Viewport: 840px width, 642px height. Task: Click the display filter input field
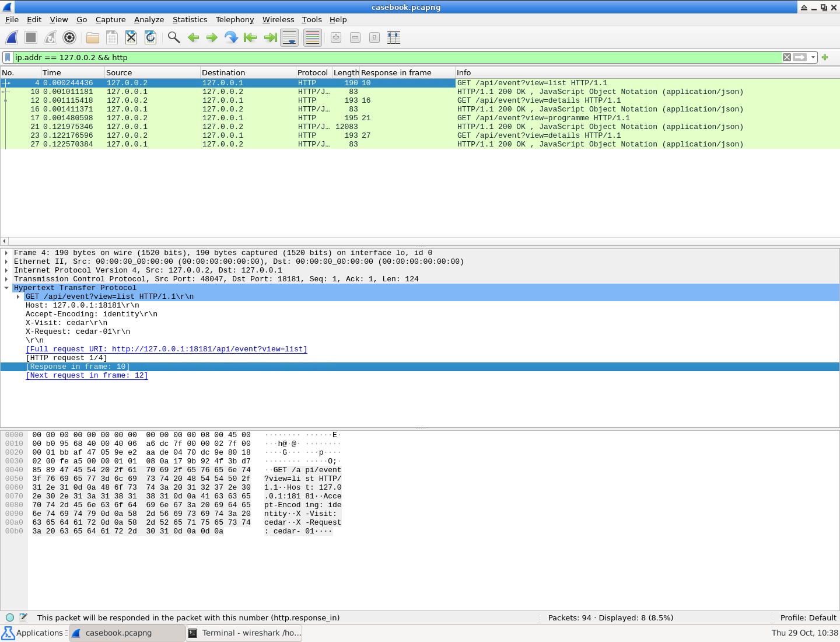click(397, 57)
